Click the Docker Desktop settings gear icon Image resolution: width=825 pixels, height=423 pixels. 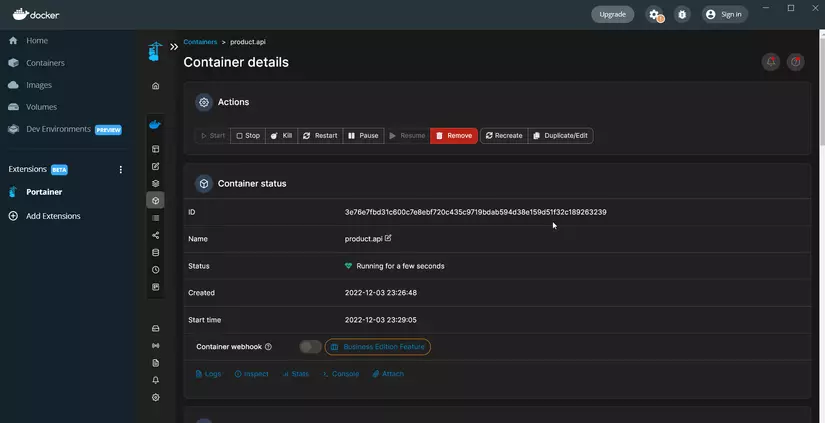pyautogui.click(x=655, y=15)
